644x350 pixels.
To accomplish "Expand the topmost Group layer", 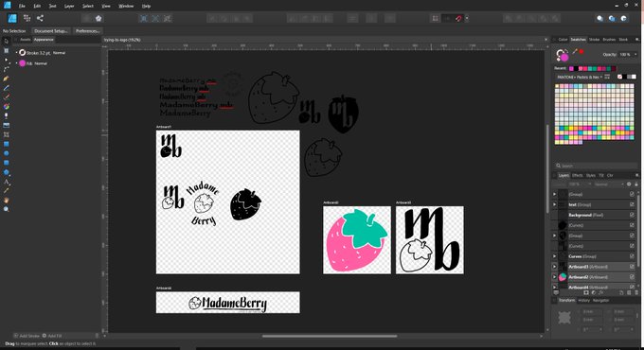I will click(554, 194).
